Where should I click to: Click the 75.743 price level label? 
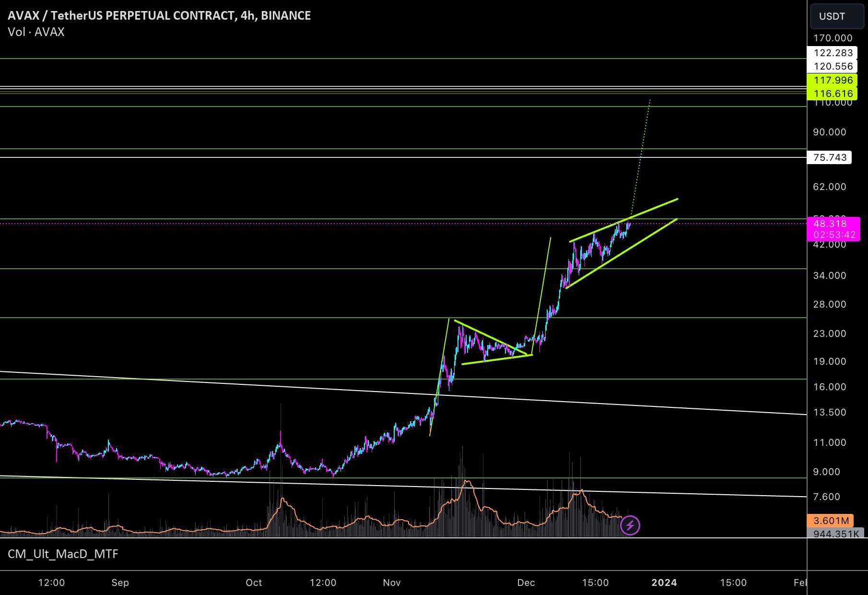830,157
